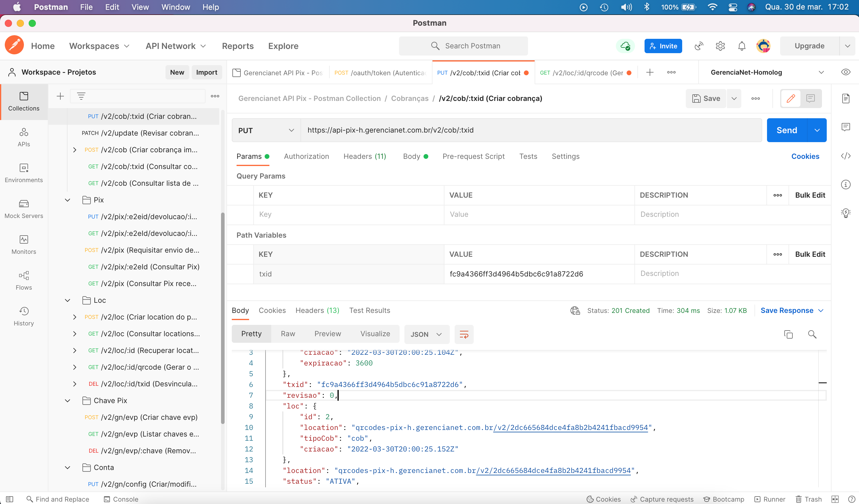The image size is (859, 504).
Task: Click Save Response
Action: [787, 311]
